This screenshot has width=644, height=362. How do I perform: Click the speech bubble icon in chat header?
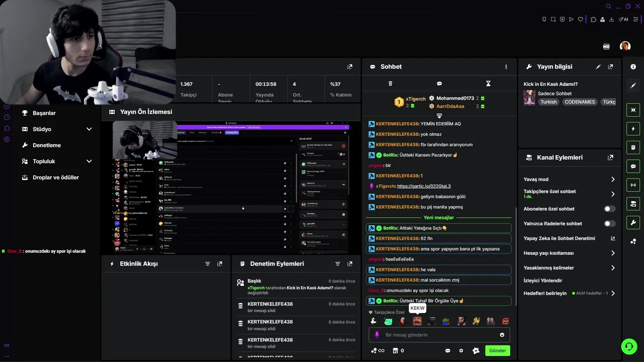click(439, 83)
